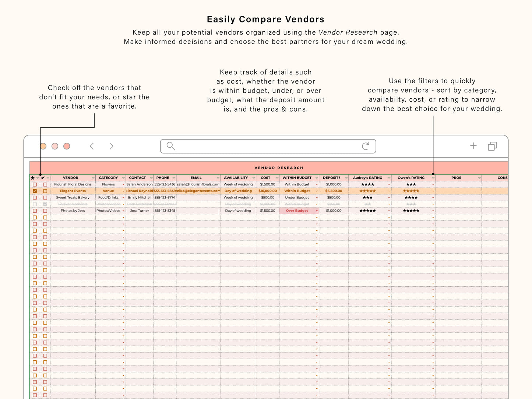Image resolution: width=532 pixels, height=399 pixels.
Task: Click the browser back arrow
Action: click(92, 146)
